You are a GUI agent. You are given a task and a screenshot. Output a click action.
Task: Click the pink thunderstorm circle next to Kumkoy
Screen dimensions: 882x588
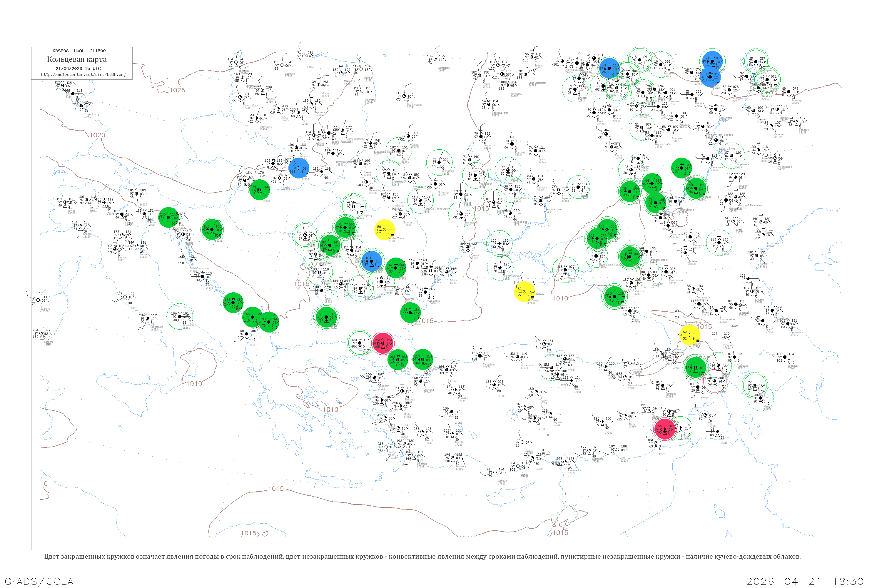pos(382,343)
